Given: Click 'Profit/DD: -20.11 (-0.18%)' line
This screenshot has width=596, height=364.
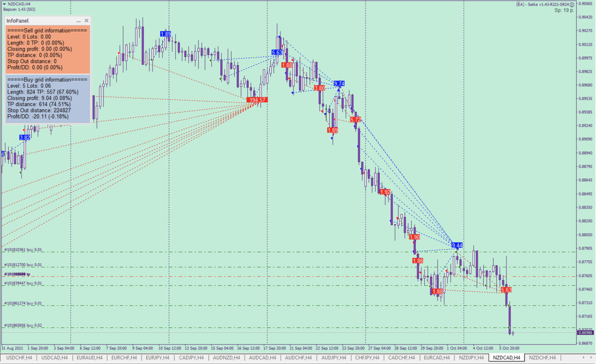Looking at the screenshot, I should click(x=38, y=116).
